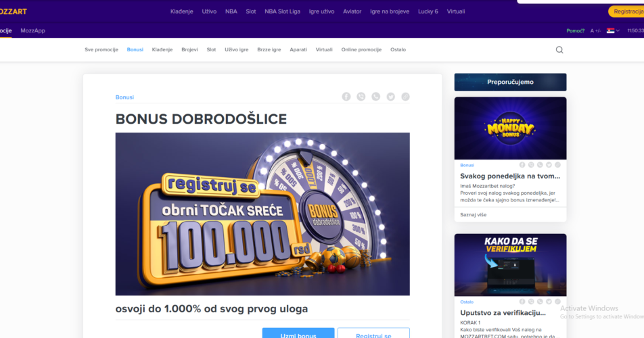Open NBA Slot Liga page
The width and height of the screenshot is (644, 338).
pyautogui.click(x=283, y=11)
